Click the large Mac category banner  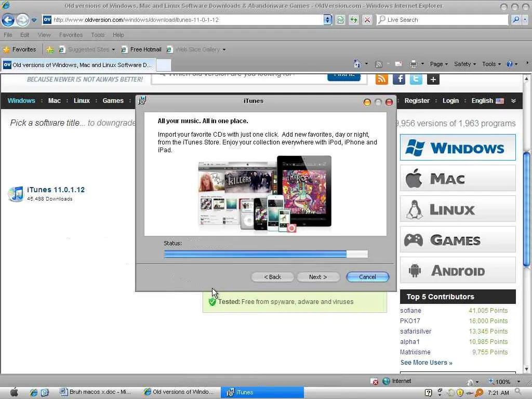click(458, 178)
